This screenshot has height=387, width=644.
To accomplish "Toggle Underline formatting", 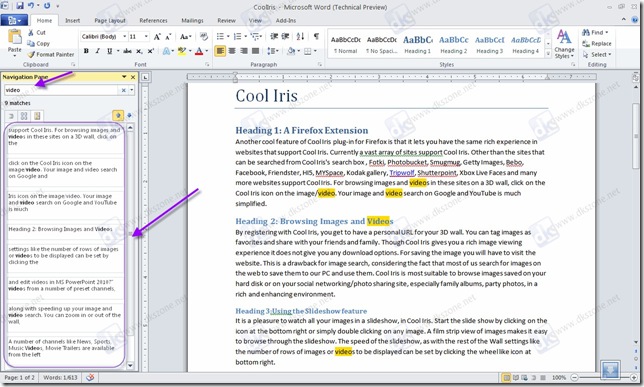I will click(109, 51).
